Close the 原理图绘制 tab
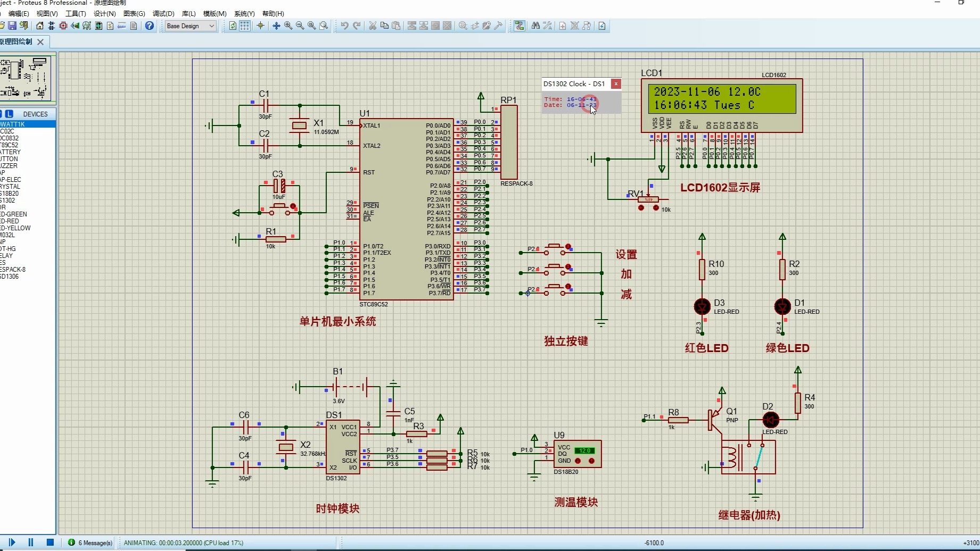 40,41
